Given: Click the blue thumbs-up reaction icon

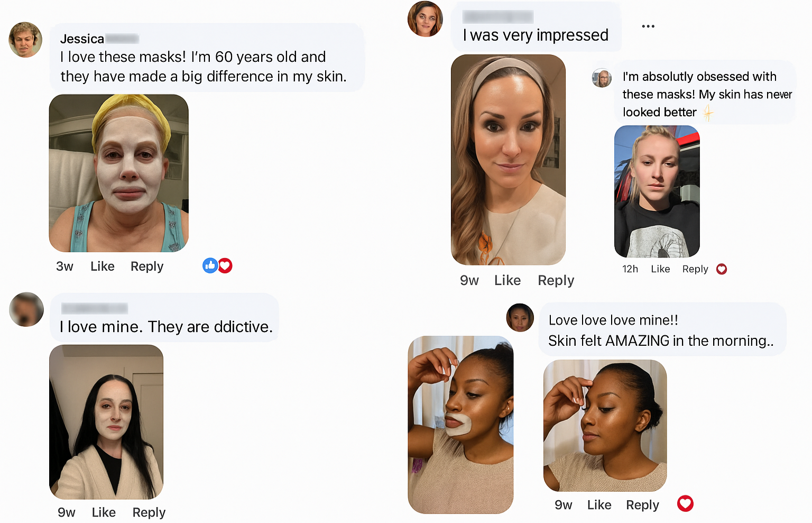Looking at the screenshot, I should point(210,265).
